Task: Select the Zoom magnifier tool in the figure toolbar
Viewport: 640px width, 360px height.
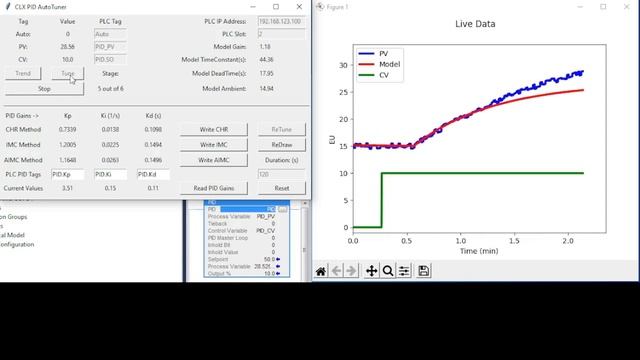Action: point(388,271)
